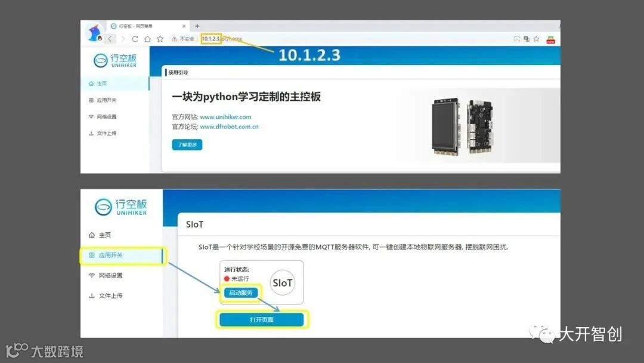The image size is (644, 363).
Task: Open a new browser tab
Action: click(197, 26)
